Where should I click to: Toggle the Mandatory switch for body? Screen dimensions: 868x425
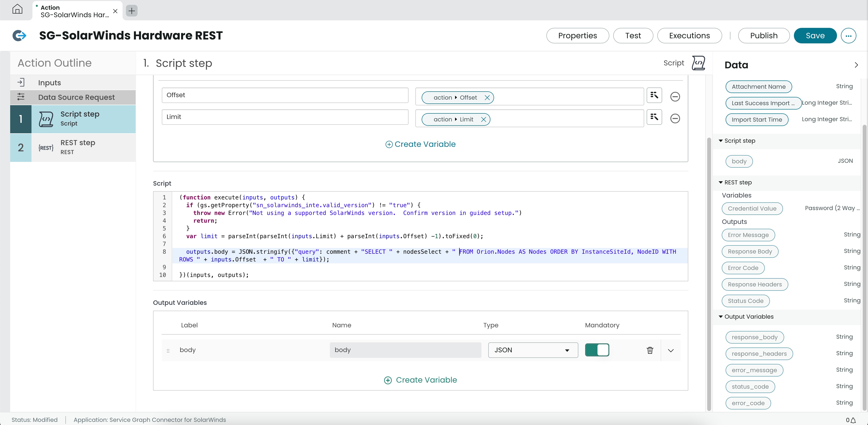point(597,350)
